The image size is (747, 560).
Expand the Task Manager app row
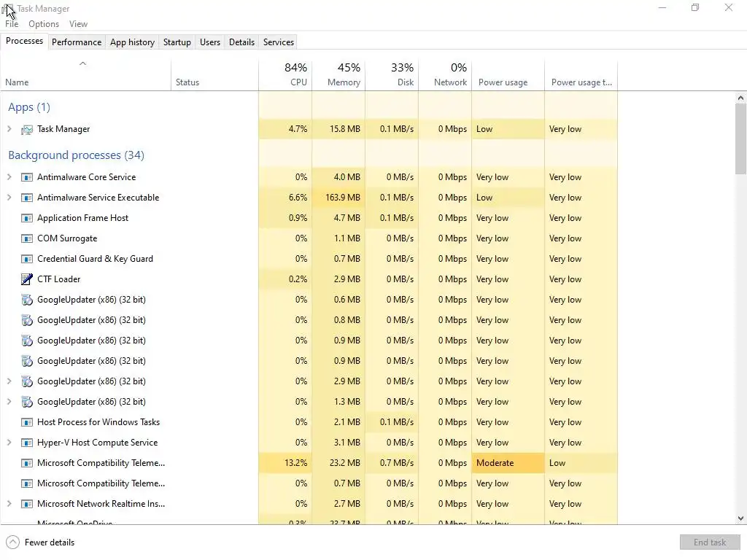(9, 128)
